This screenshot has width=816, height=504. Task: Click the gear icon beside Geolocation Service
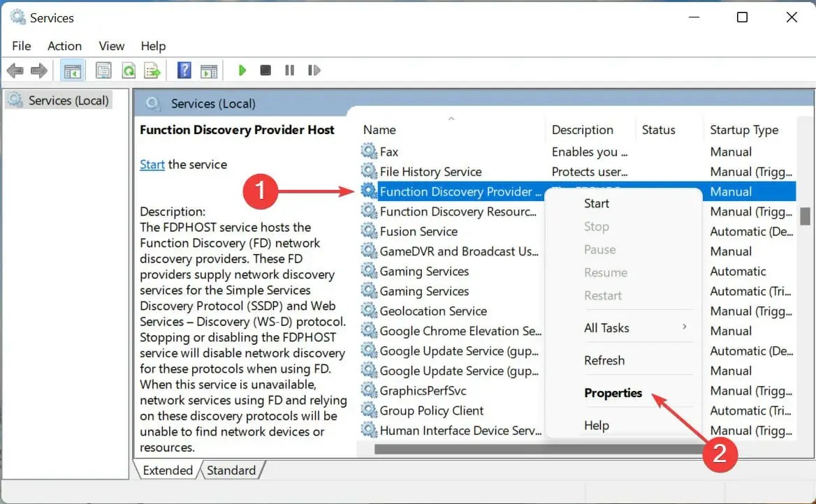click(x=368, y=311)
